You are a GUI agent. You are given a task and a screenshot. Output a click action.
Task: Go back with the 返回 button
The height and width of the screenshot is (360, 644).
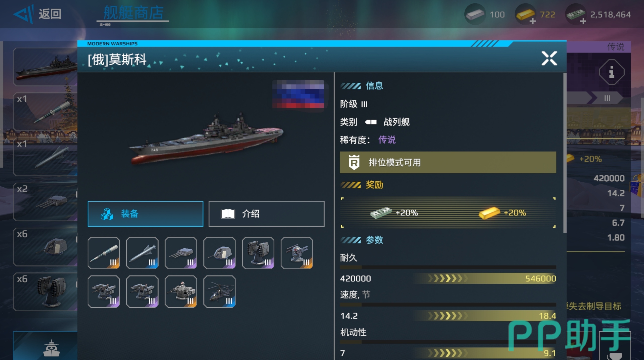tap(38, 14)
